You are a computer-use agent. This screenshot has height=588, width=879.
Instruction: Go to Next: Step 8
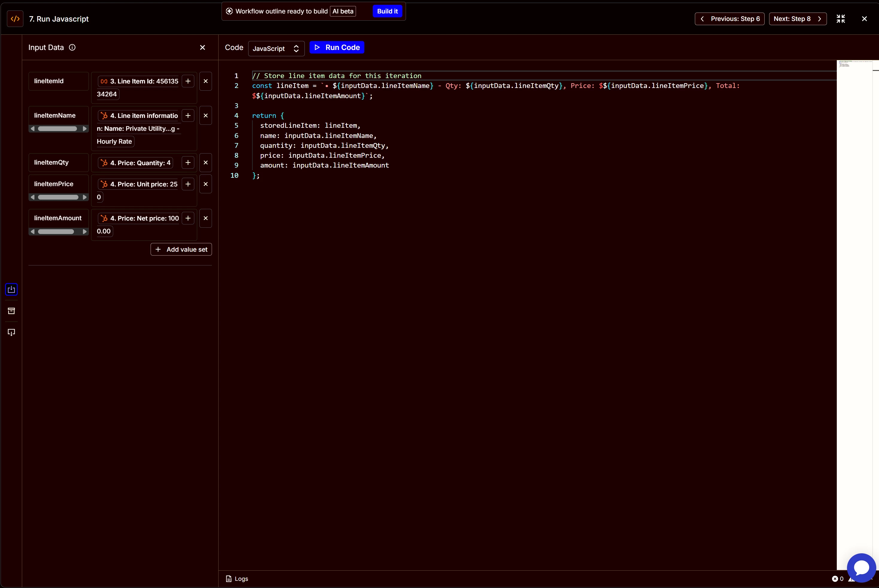click(x=797, y=19)
